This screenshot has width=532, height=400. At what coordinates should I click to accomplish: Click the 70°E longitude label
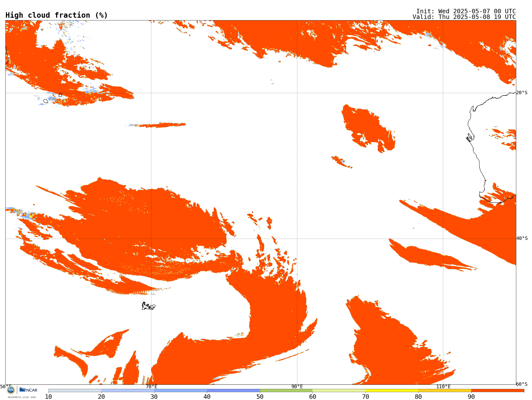(151, 386)
